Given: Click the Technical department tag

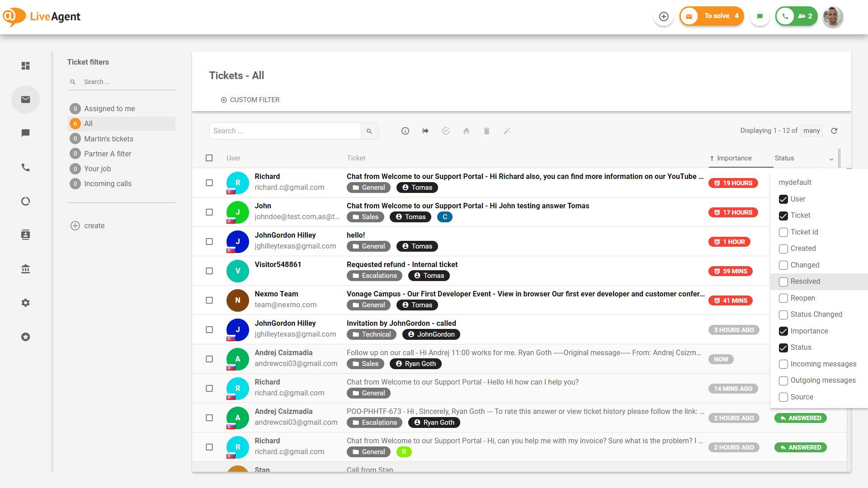Looking at the screenshot, I should point(371,334).
